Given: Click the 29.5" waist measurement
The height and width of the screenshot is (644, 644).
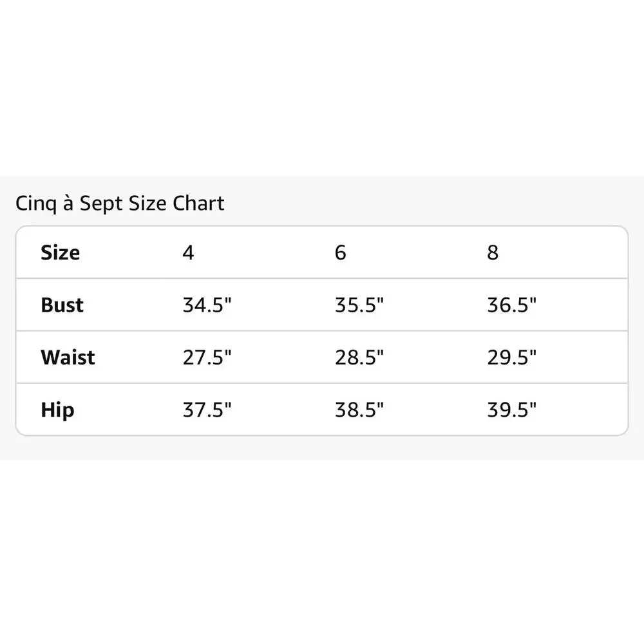Looking at the screenshot, I should click(x=512, y=357).
